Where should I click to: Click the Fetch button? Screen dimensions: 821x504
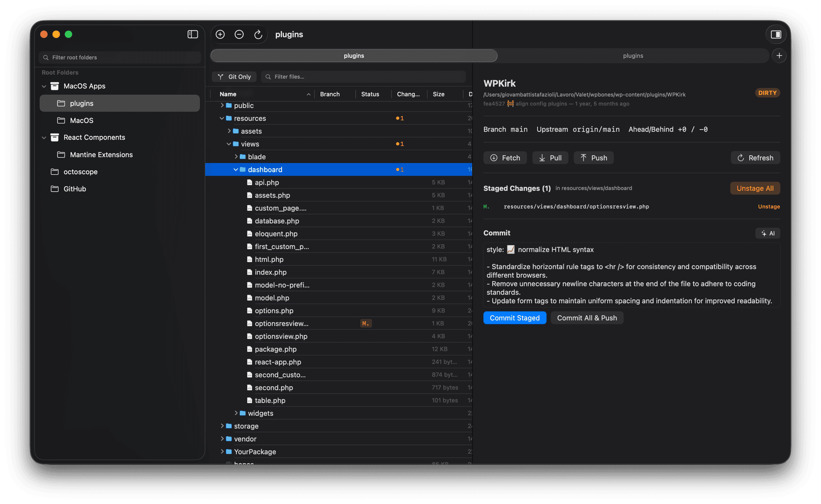[x=505, y=158]
